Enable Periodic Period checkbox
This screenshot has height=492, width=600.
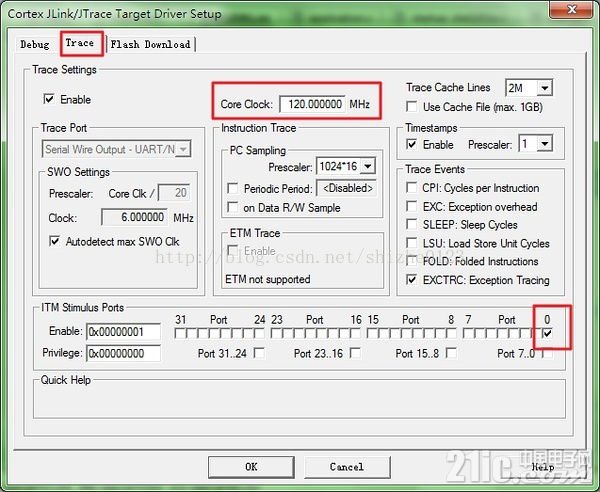click(233, 189)
